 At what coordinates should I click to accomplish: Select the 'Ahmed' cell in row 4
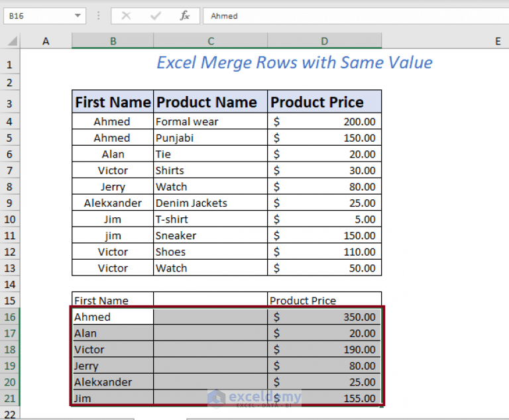click(x=113, y=121)
